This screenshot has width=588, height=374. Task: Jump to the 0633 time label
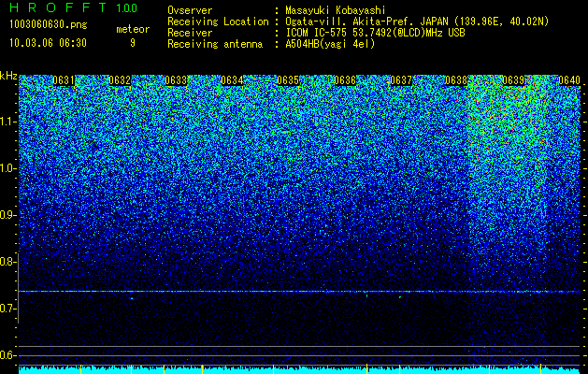pyautogui.click(x=176, y=80)
